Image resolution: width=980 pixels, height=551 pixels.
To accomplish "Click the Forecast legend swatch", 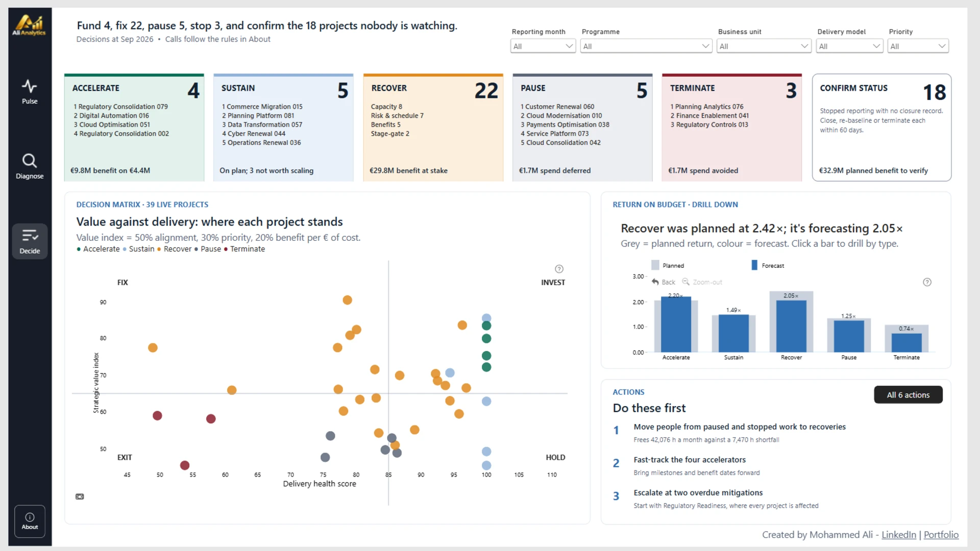I will pos(754,265).
